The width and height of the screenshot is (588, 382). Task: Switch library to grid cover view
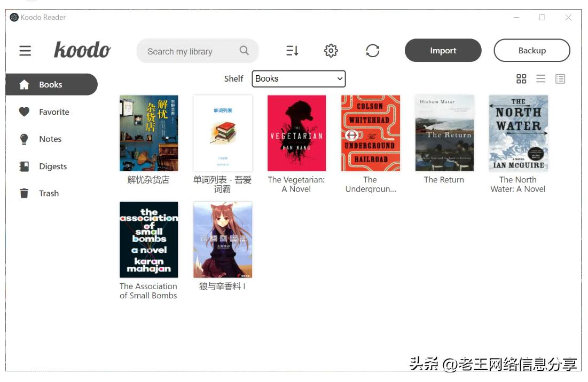tap(521, 78)
